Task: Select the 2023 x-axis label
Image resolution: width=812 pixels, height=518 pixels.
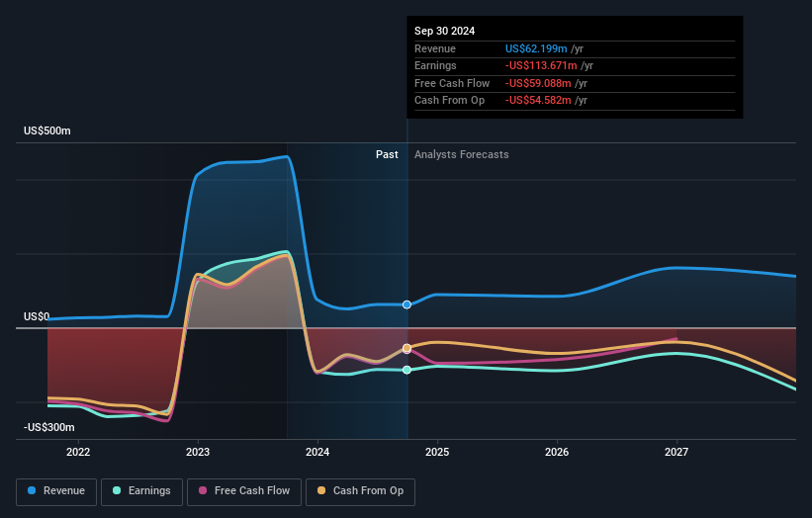Action: point(198,453)
